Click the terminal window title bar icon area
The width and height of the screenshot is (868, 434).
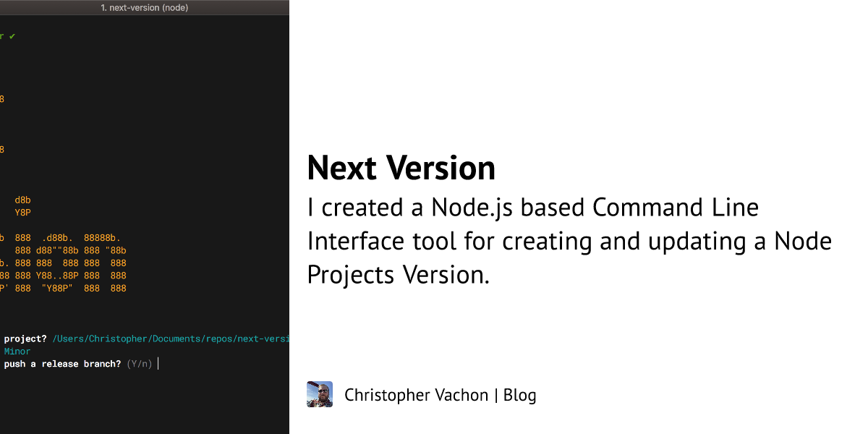point(145,7)
